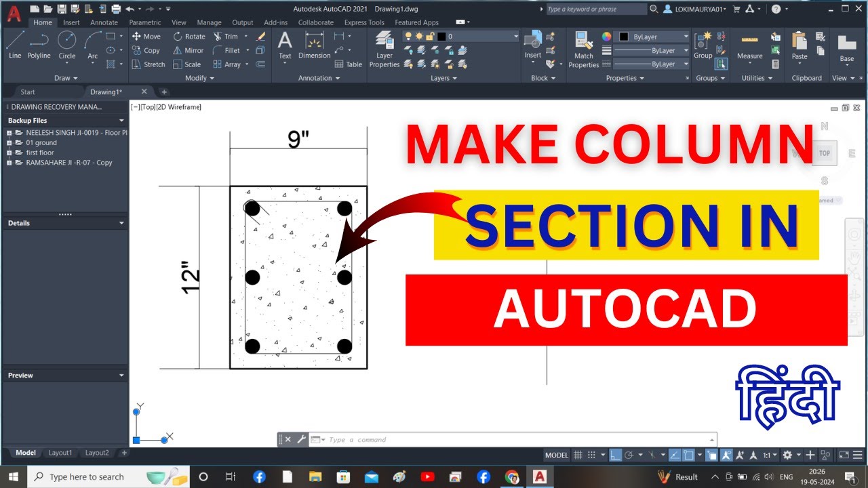Expand the Modify panel
Screen dimensions: 868x488
point(199,78)
